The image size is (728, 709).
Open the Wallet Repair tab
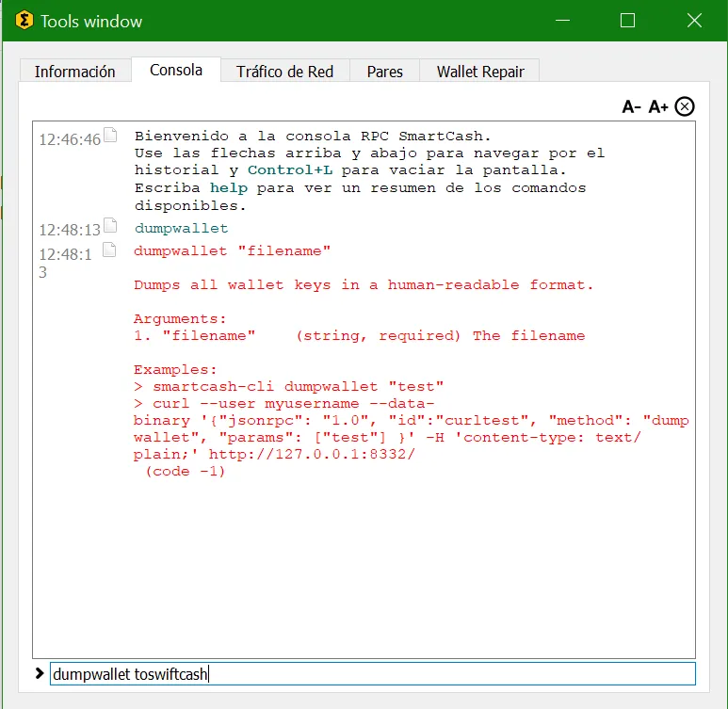point(480,72)
